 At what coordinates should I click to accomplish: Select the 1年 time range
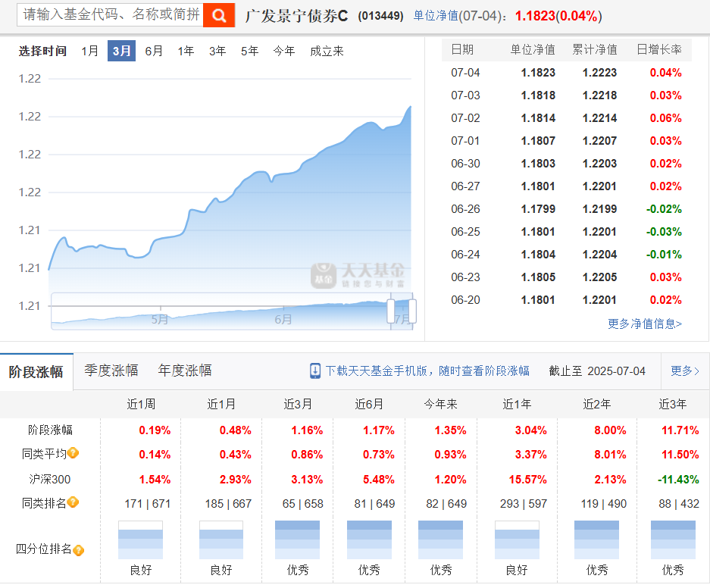point(186,51)
